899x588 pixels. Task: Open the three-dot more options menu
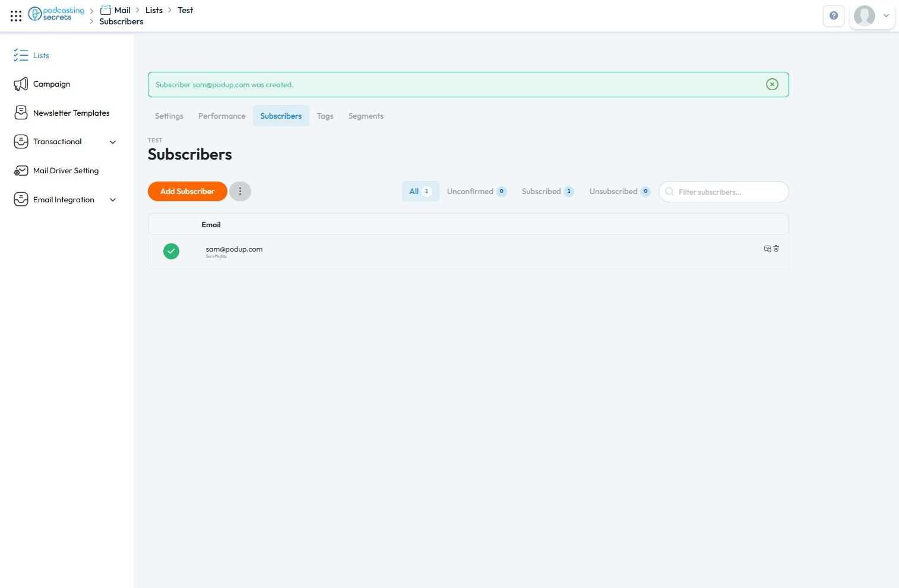[240, 191]
